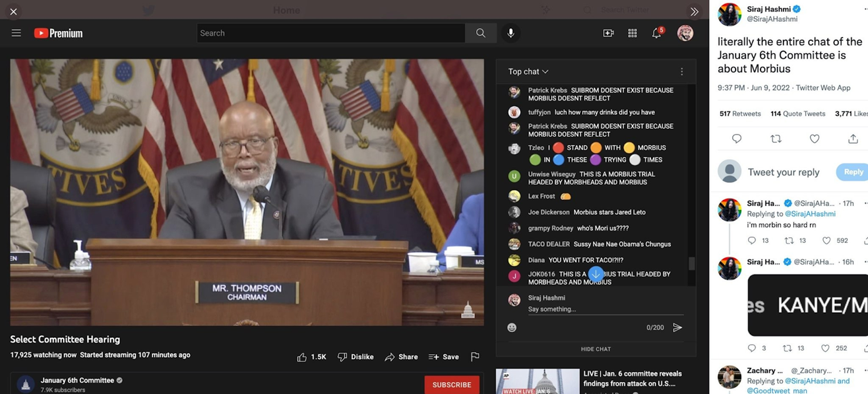Like the video with thumbs up 1.5K
Viewport: 868px width, 394px height.
[x=312, y=357]
